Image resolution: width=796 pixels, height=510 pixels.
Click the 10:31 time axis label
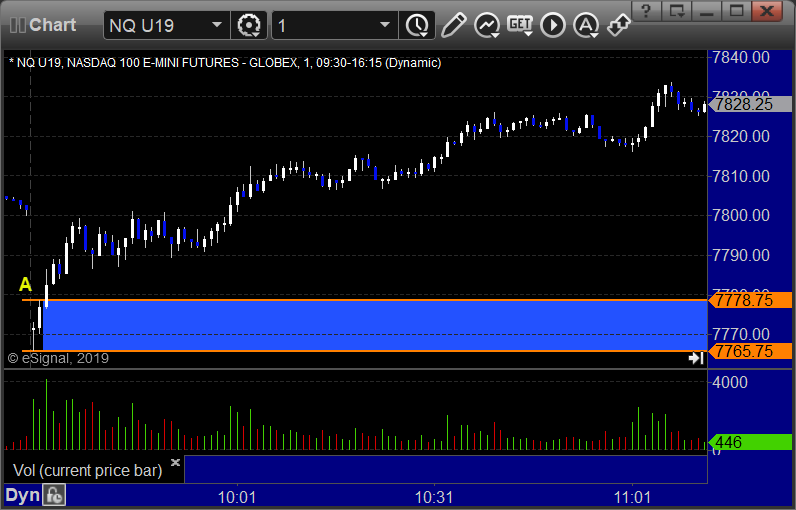[434, 497]
